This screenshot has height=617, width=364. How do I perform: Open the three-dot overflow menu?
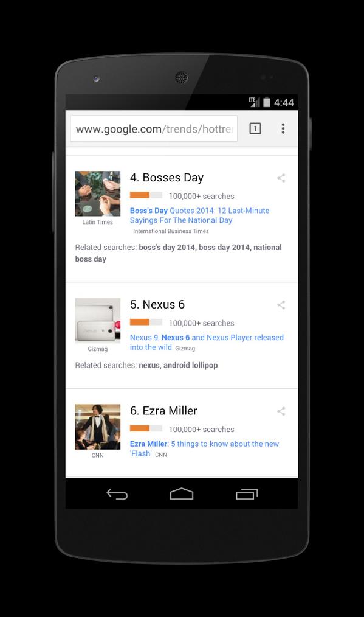(283, 128)
